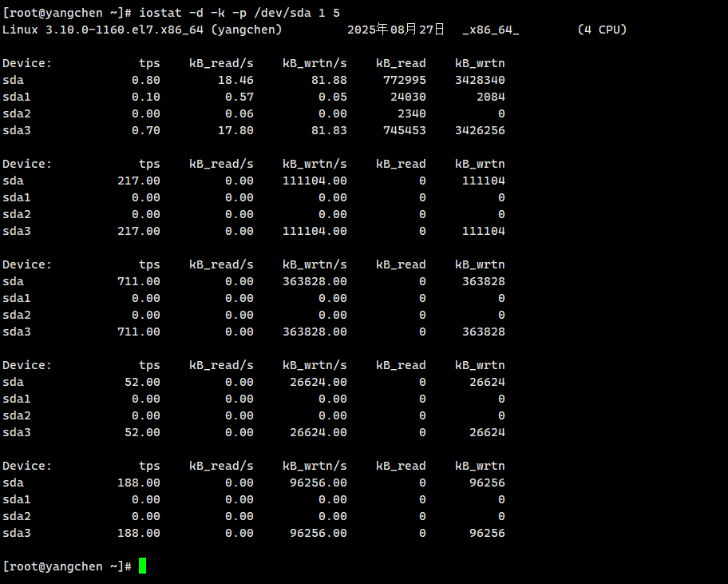Click the 'kB_wrtn/s' header above 26624.00
The image size is (728, 584).
tap(315, 365)
